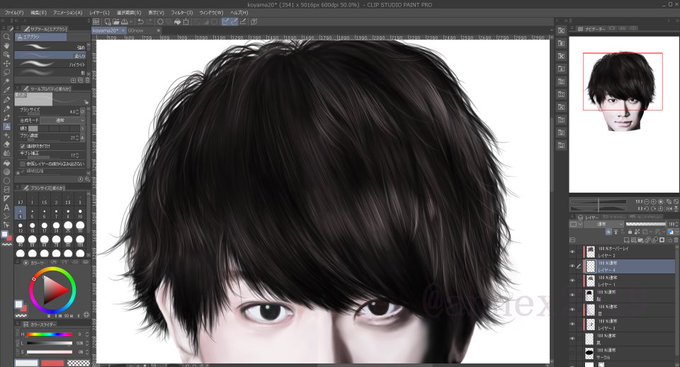Open the Edit (編集) menu
Image resolution: width=680 pixels, height=367 pixels.
[38, 13]
